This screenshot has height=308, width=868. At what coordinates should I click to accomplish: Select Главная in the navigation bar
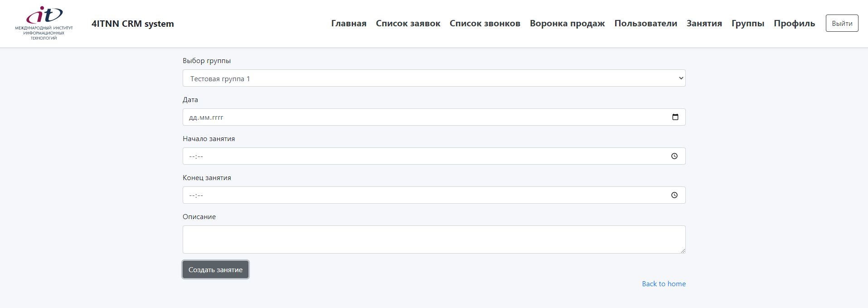click(x=348, y=23)
